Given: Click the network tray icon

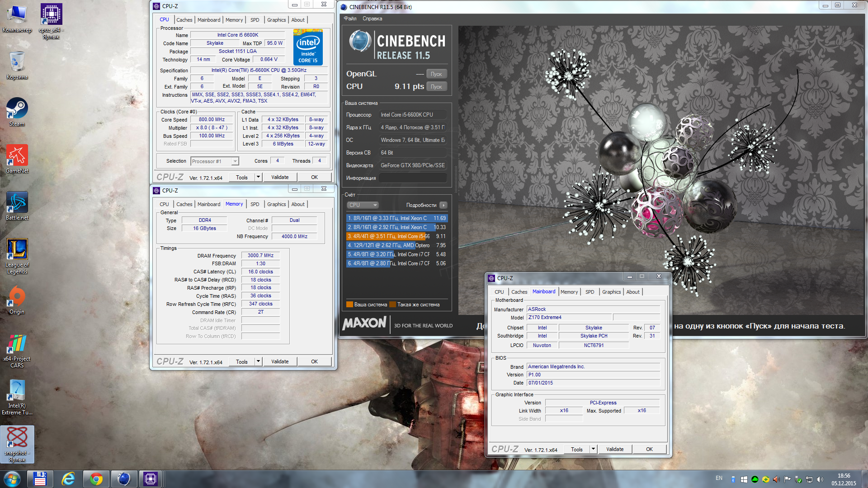Looking at the screenshot, I should click(x=809, y=479).
